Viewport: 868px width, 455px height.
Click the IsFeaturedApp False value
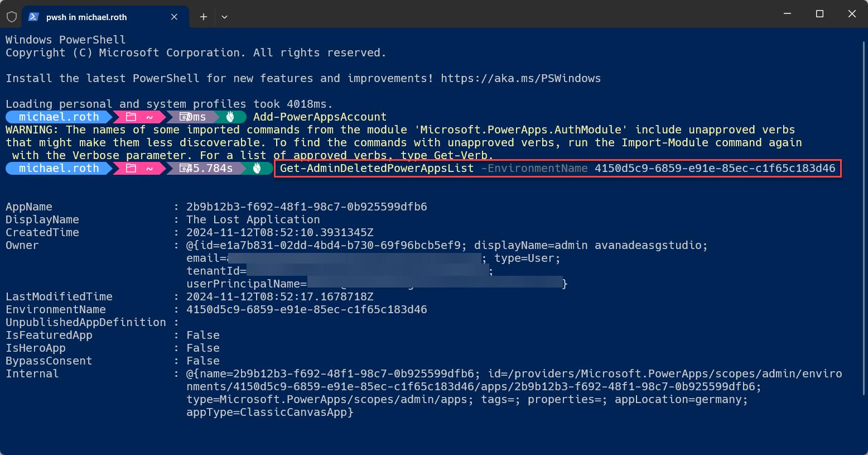point(203,335)
